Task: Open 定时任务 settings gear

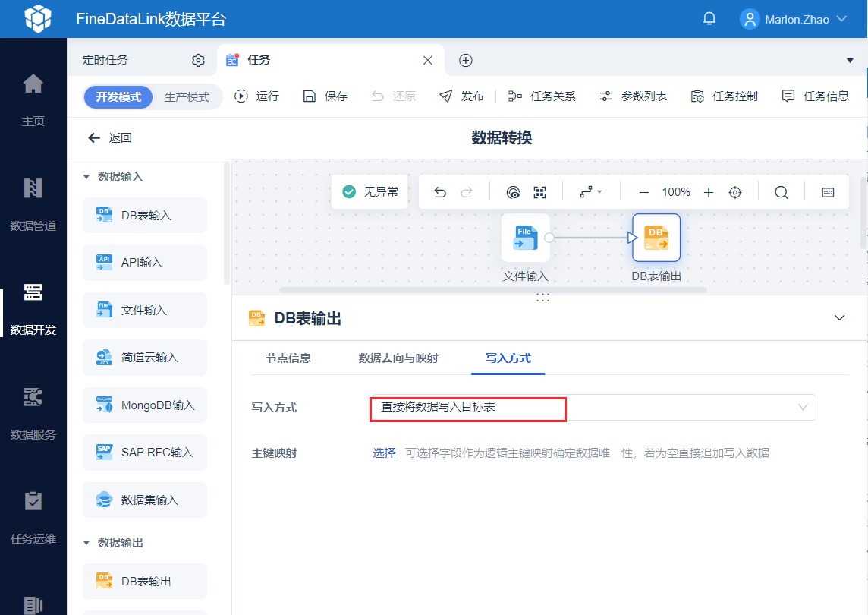Action: click(x=198, y=61)
